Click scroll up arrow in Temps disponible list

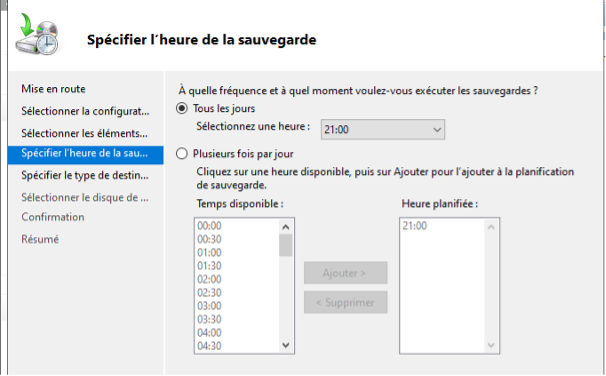[286, 227]
